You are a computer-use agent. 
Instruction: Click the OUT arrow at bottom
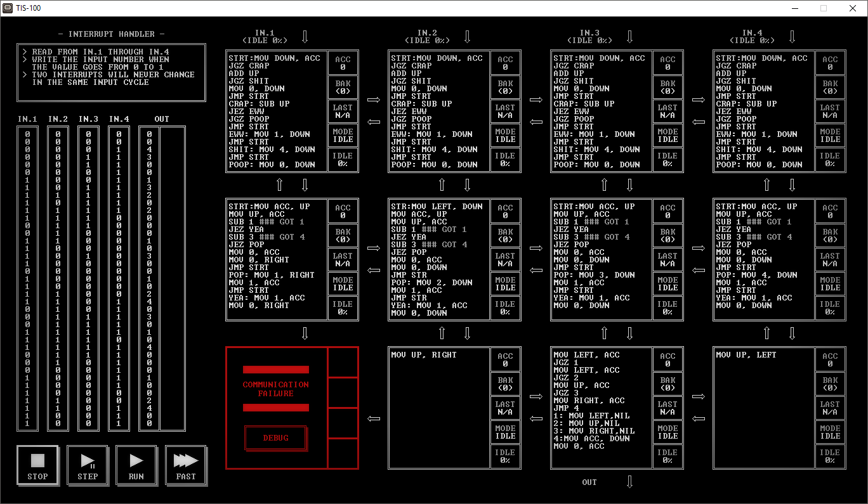[629, 482]
